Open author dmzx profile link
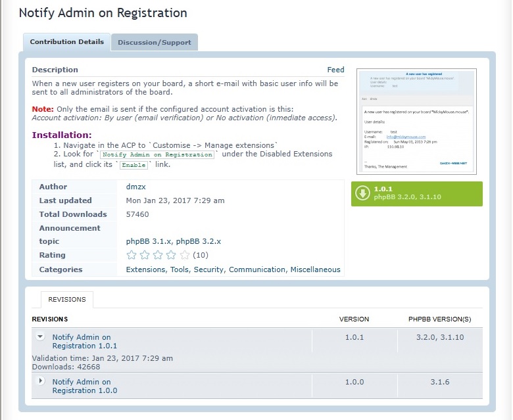Viewport: 513px width, 420px height. pyautogui.click(x=135, y=187)
